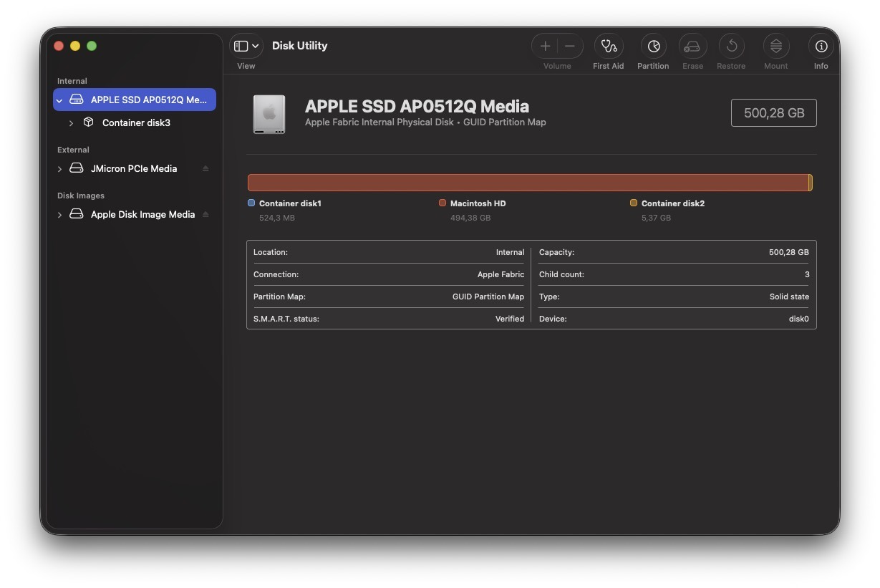
Task: Click the add Volume plus button
Action: point(545,46)
